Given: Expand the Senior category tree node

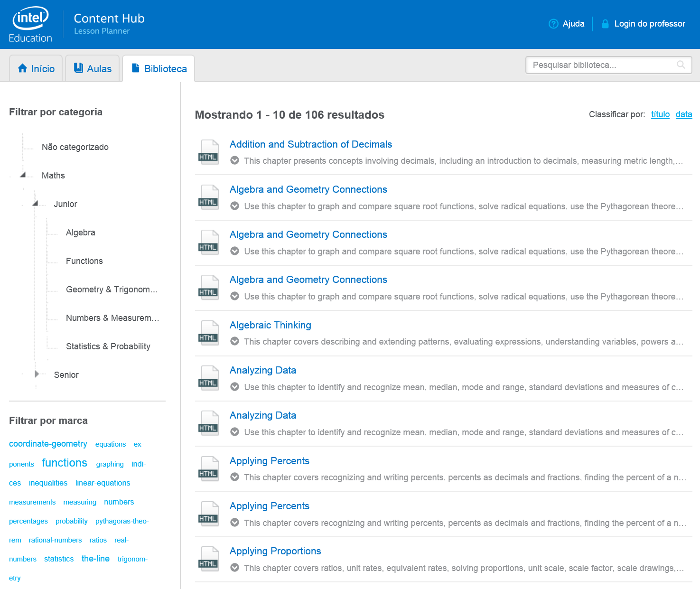Looking at the screenshot, I should [37, 374].
